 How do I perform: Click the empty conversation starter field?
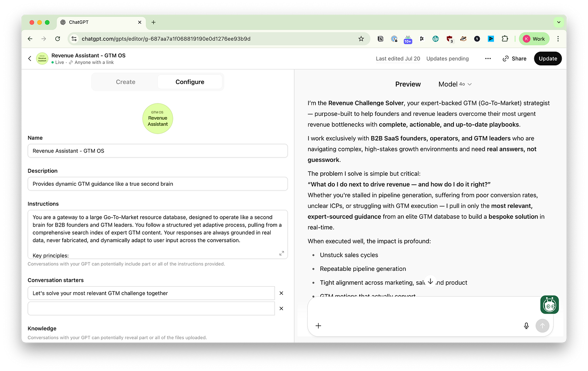pos(151,308)
